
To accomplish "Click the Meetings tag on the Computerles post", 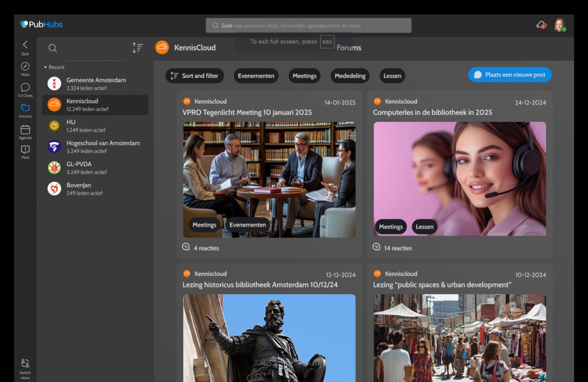I will pyautogui.click(x=390, y=227).
